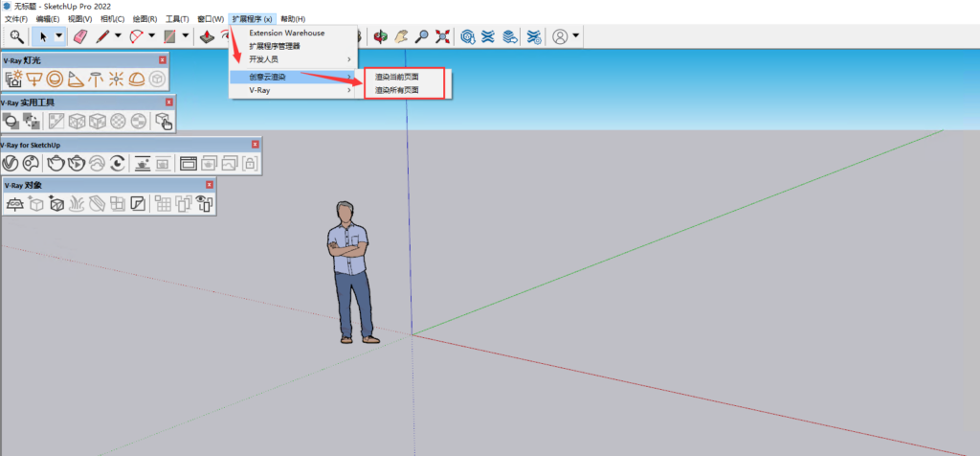
Task: Add a V-Ray Infinite Plane object
Action: pos(14,203)
